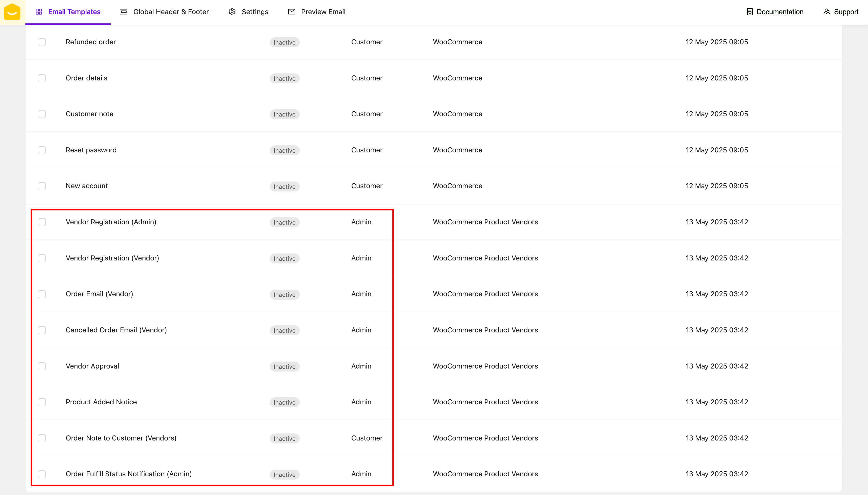Viewport: 868px width, 495px height.
Task: Check the New account template checkbox
Action: pyautogui.click(x=42, y=186)
